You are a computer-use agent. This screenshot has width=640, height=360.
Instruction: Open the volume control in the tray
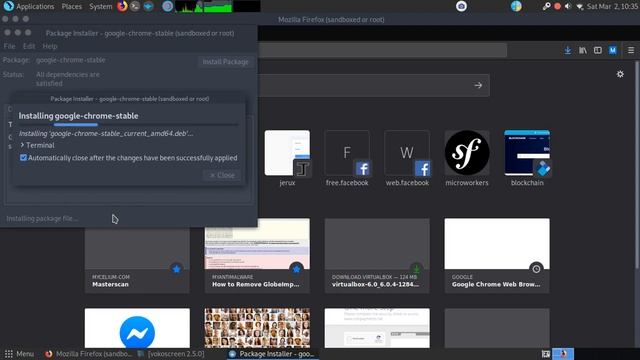(x=568, y=6)
